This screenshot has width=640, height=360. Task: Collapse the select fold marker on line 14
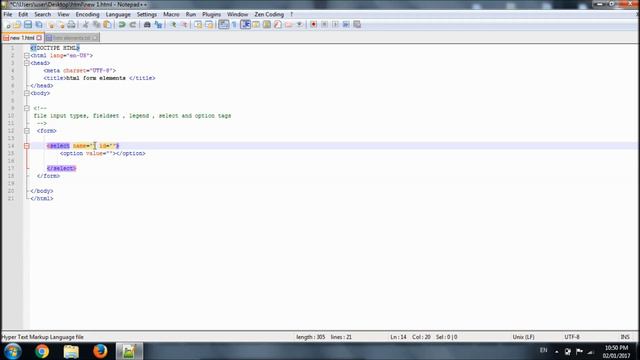click(27, 146)
